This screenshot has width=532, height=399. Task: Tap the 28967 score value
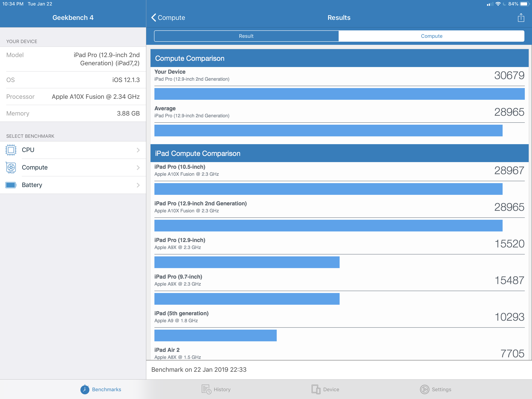[509, 170]
